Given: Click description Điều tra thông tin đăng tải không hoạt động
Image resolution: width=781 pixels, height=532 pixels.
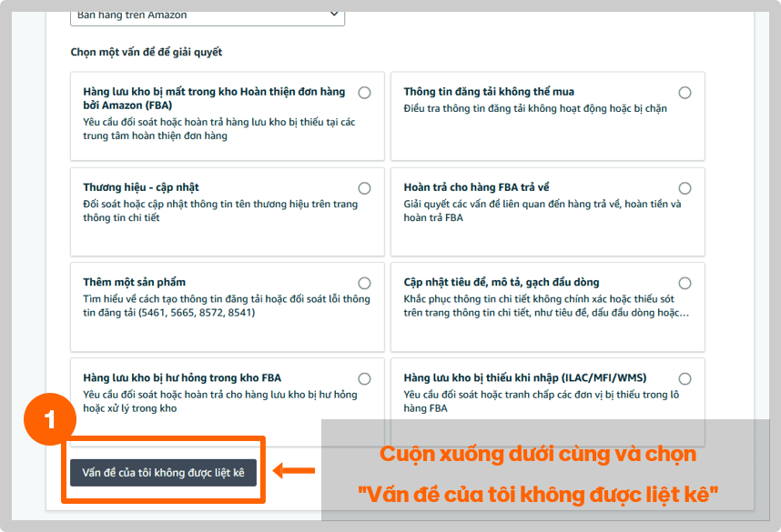Looking at the screenshot, I should 535,108.
